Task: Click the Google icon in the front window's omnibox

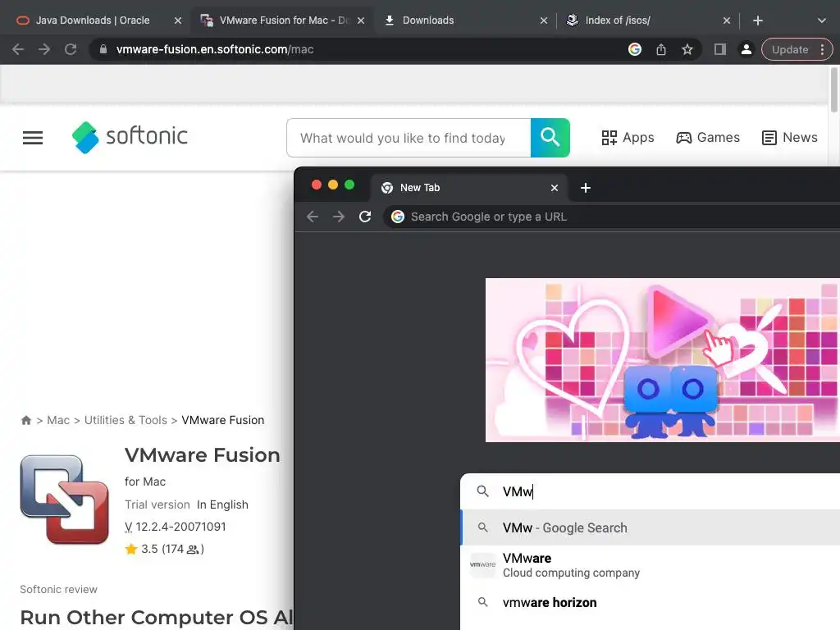Action: coord(398,217)
